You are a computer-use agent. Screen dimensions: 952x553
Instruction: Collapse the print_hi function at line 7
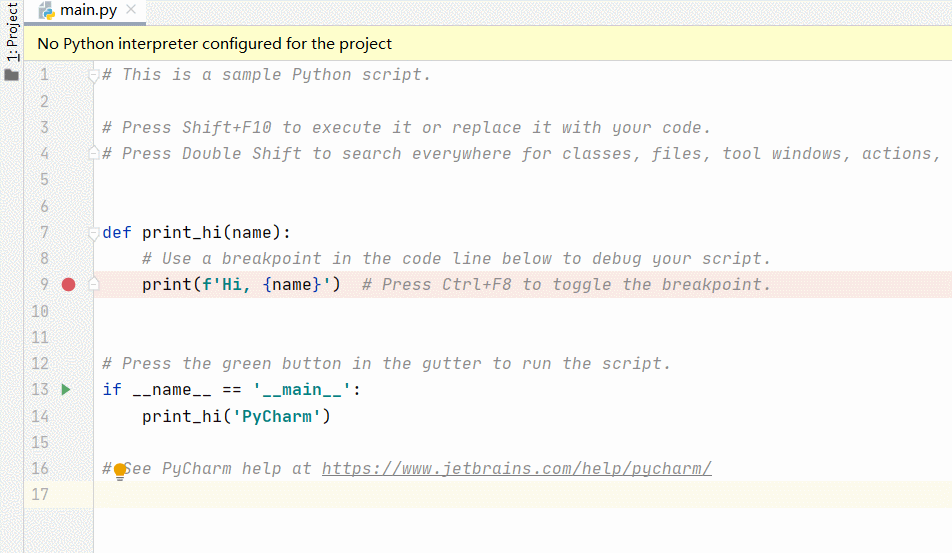94,233
